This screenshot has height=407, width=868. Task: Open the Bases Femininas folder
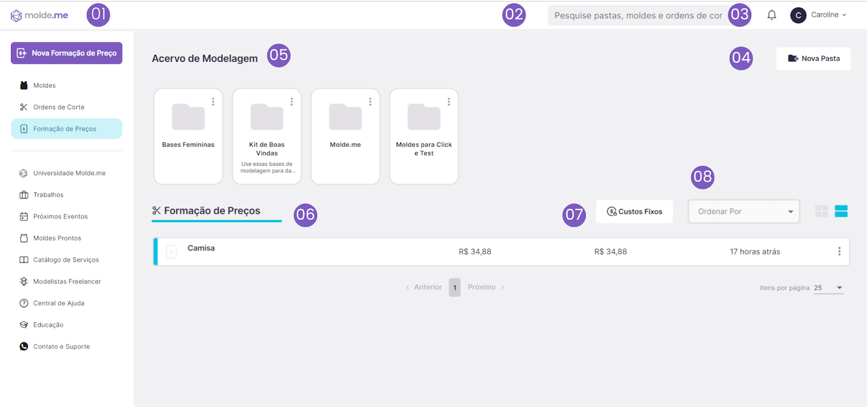pos(188,136)
